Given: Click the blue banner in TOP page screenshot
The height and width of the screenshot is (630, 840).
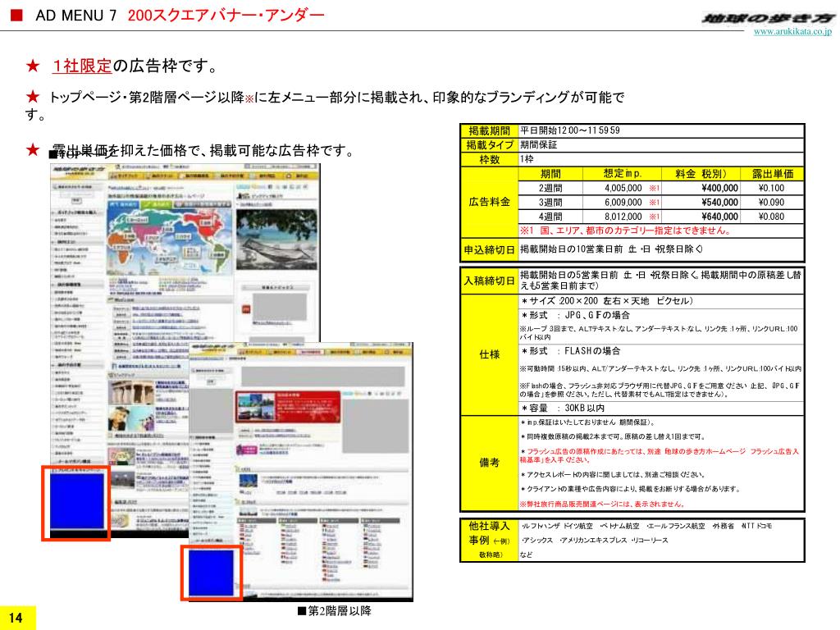Looking at the screenshot, I should pyautogui.click(x=76, y=501).
